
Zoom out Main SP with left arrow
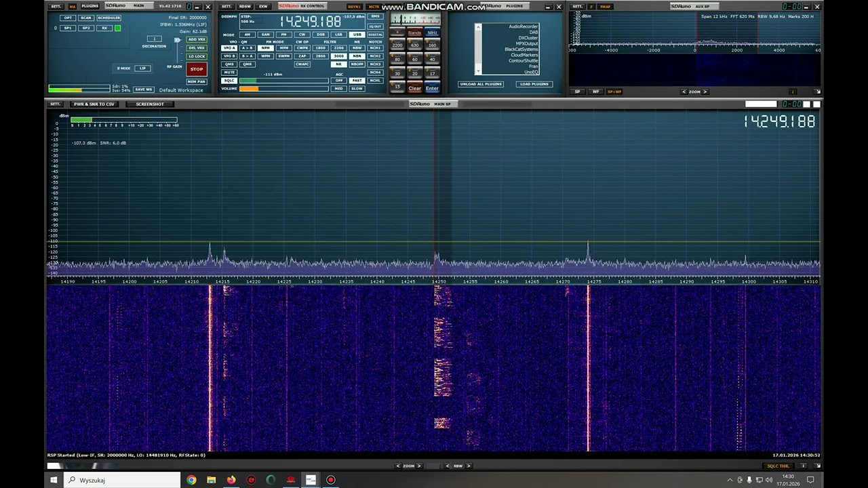tap(398, 466)
